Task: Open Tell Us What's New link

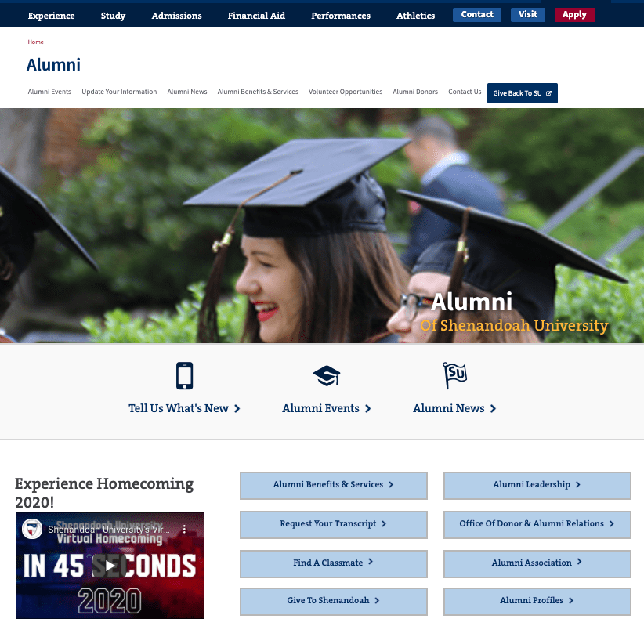Action: pyautogui.click(x=184, y=408)
